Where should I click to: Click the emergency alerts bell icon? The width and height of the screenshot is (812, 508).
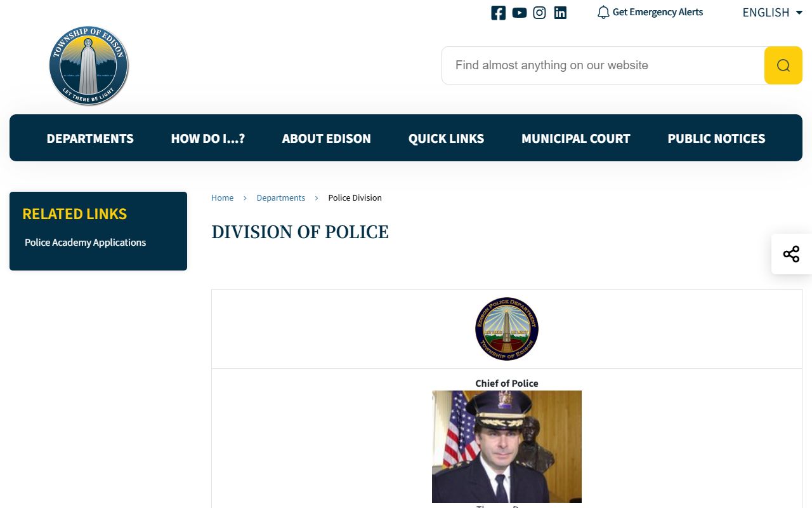click(603, 13)
